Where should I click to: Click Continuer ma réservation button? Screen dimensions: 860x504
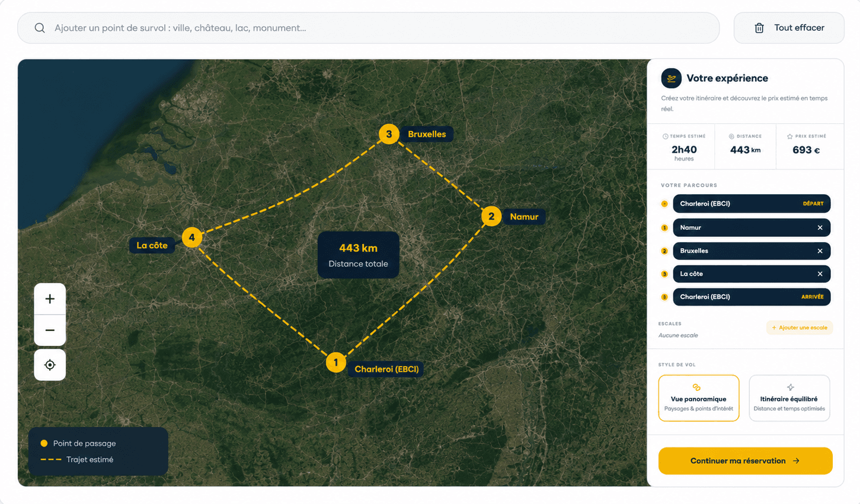(746, 461)
